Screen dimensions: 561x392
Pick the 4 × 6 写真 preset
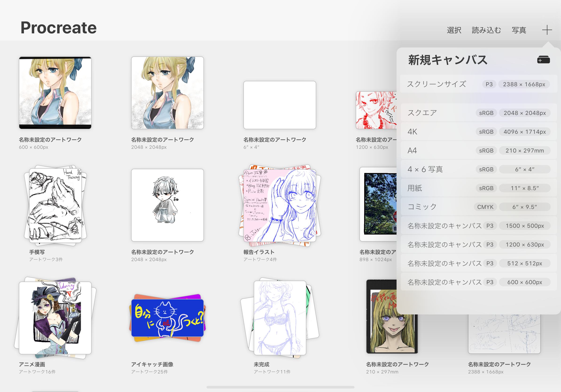(478, 169)
